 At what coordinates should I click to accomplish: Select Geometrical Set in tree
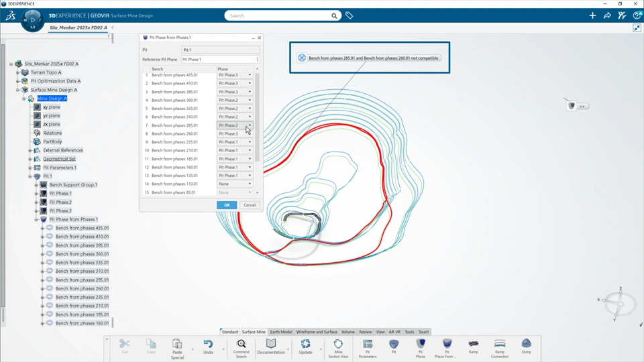[59, 159]
